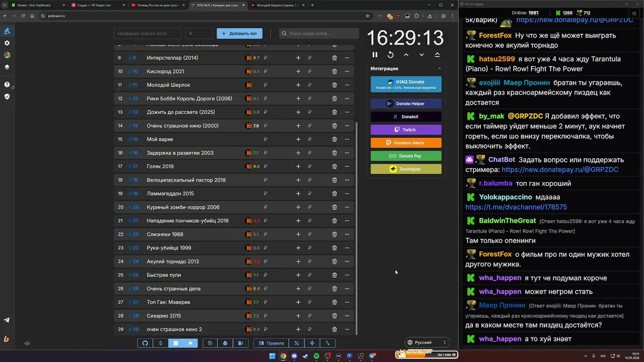Switch to the Студия — VK Видео Live tab
Image resolution: width=644 pixels, height=362 pixels.
pos(98,5)
